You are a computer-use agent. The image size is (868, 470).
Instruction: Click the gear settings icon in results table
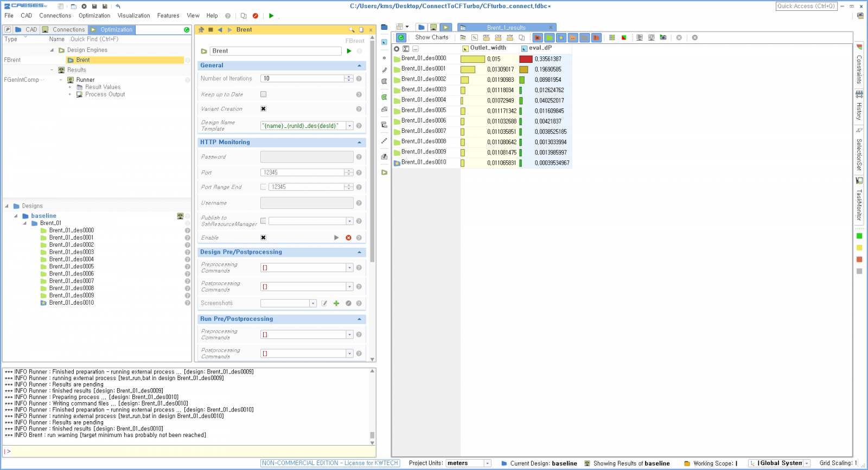pos(397,49)
